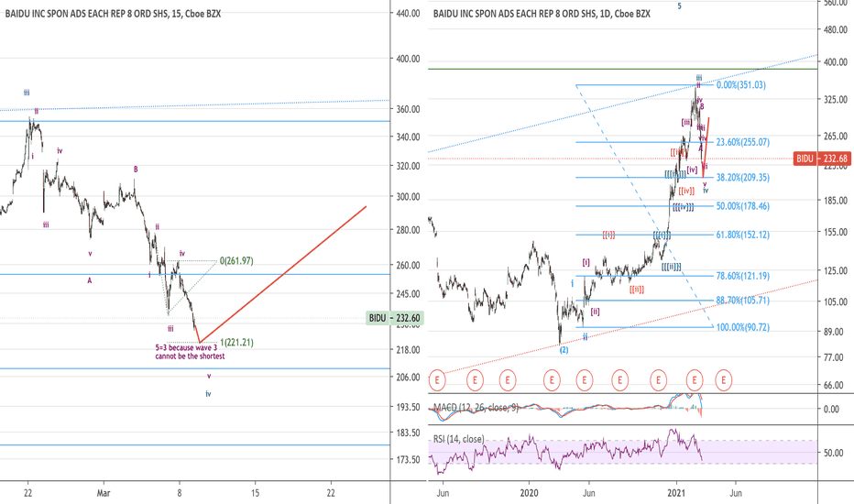Click the 0(261.97) green projection label
854x504 pixels.
pos(236,261)
